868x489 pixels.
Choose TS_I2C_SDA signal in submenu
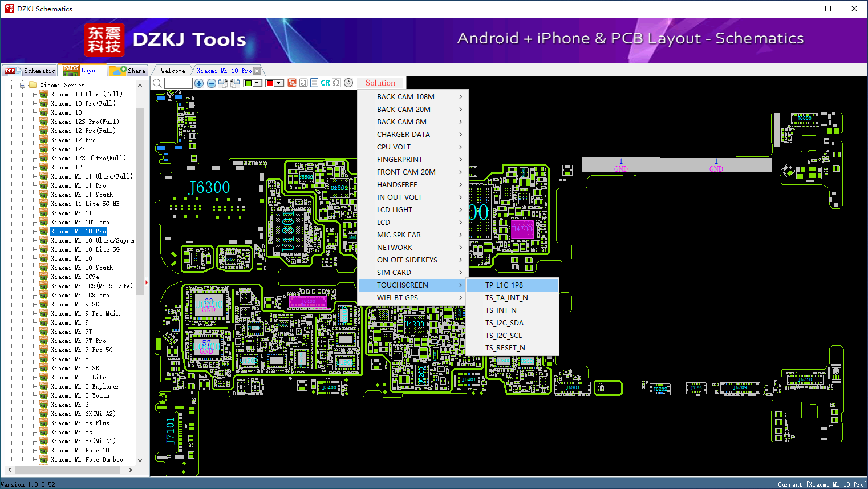(504, 323)
